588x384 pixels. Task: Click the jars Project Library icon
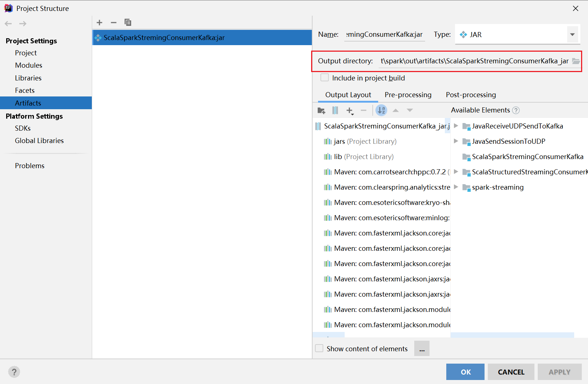[x=328, y=141]
